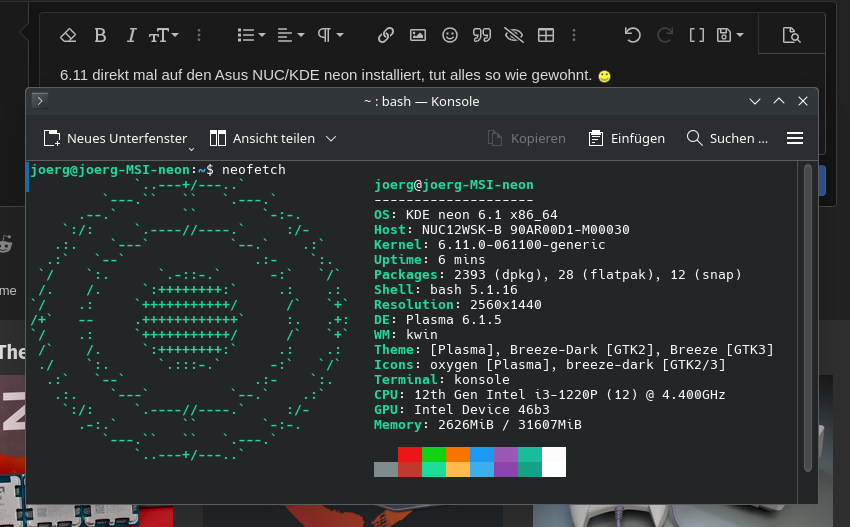
Task: Click the neofetch command text at prompt
Action: tap(254, 170)
